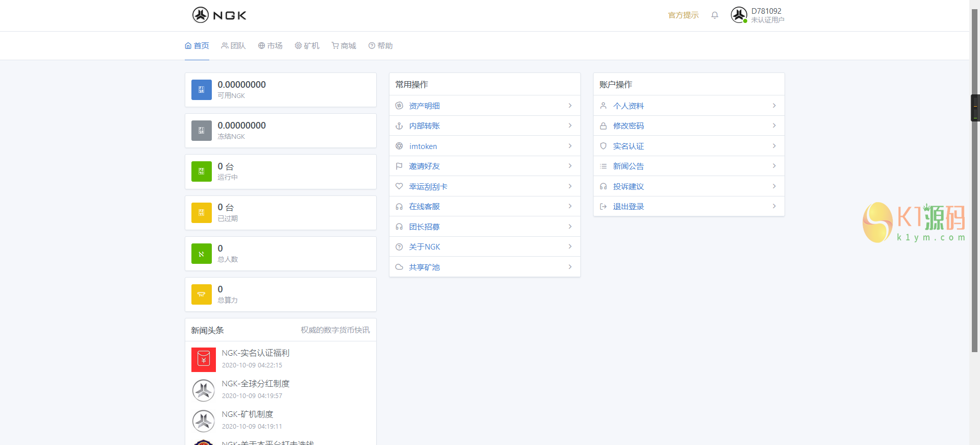Open the 关于NGK link

425,247
